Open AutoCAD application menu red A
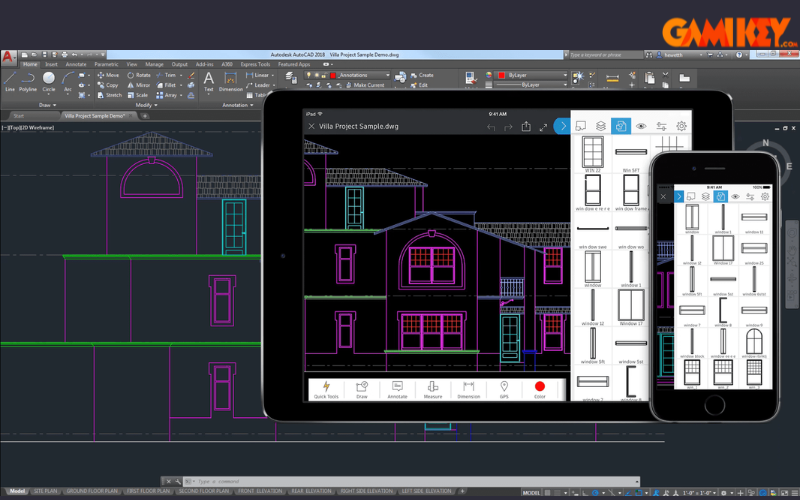Screen dimensions: 800x500 pos(8,57)
